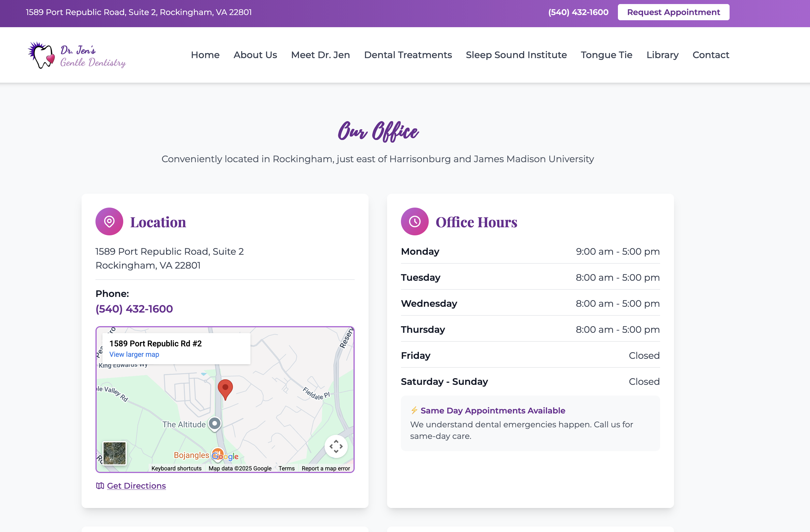Click the Conveniently located in Rockingham subtitle
The height and width of the screenshot is (532, 810).
[x=378, y=159]
